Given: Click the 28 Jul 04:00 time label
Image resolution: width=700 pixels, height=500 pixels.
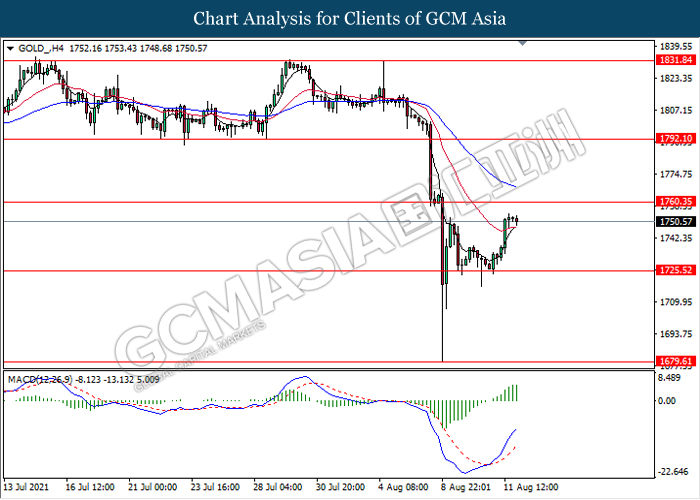Looking at the screenshot, I should (x=278, y=487).
